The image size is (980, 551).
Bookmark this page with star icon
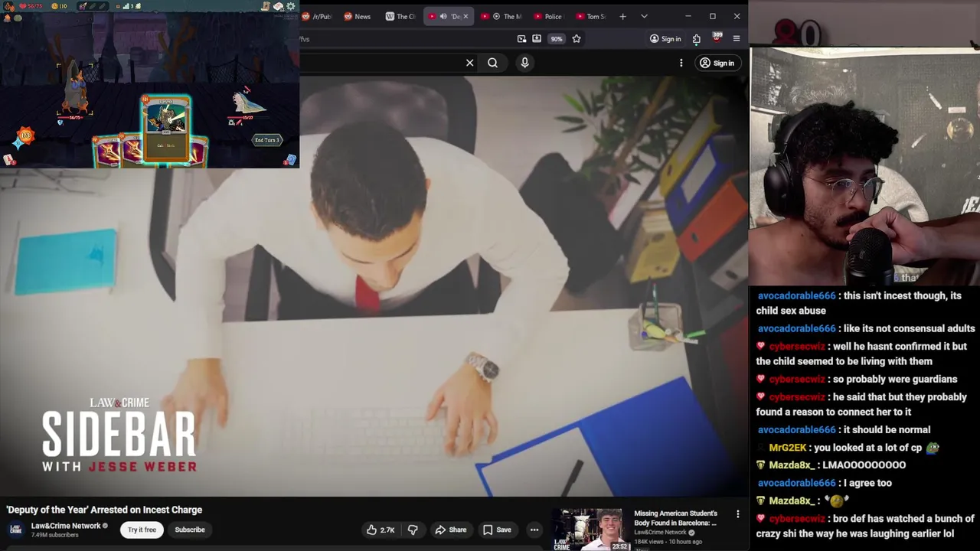[x=577, y=39]
